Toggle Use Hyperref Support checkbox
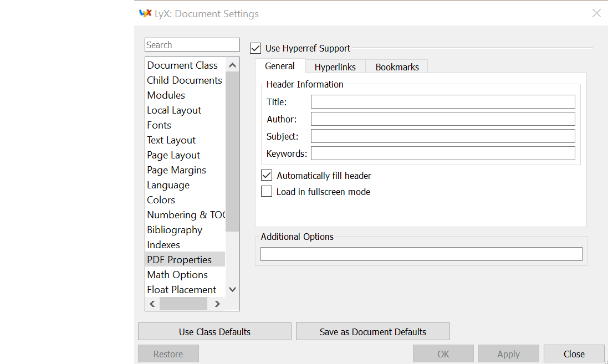The height and width of the screenshot is (364, 608). coord(256,48)
